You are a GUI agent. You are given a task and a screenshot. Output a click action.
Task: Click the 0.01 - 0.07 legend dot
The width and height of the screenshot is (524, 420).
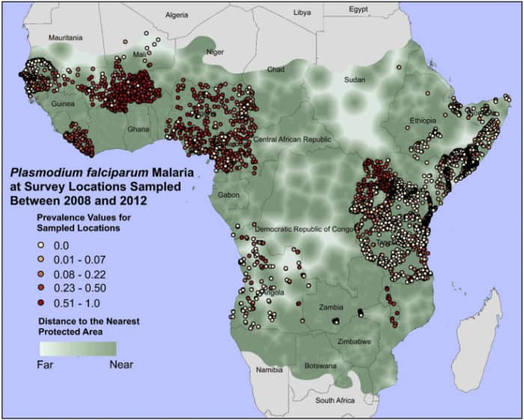point(40,259)
